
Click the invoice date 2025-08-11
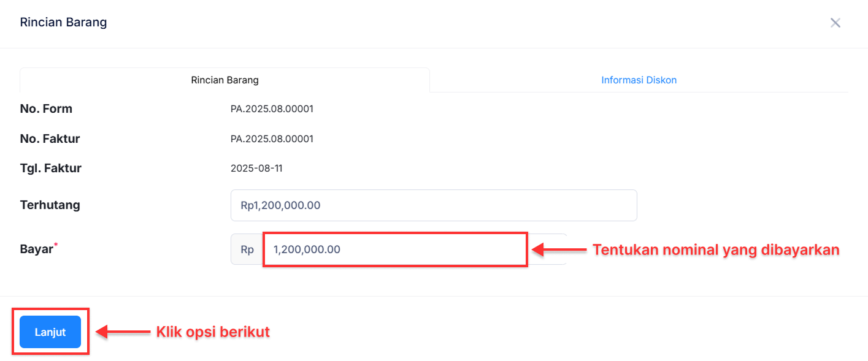[x=256, y=169]
